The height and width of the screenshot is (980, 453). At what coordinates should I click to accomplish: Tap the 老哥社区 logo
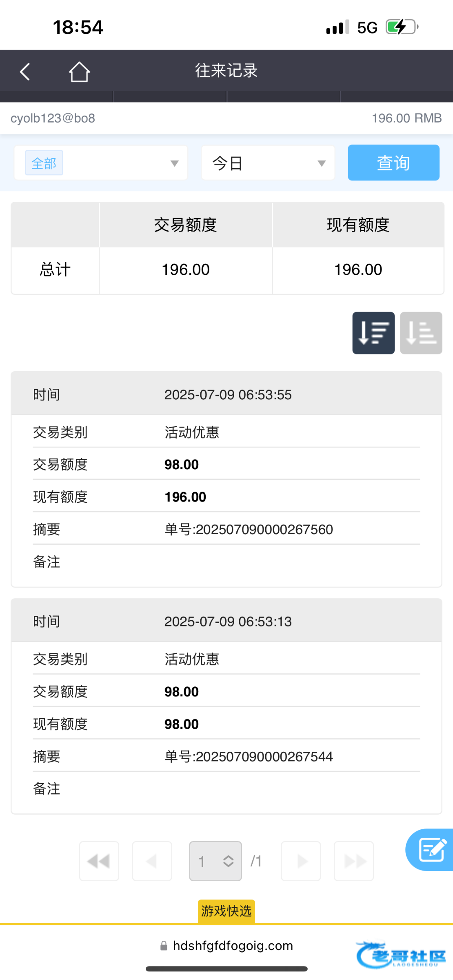[401, 955]
